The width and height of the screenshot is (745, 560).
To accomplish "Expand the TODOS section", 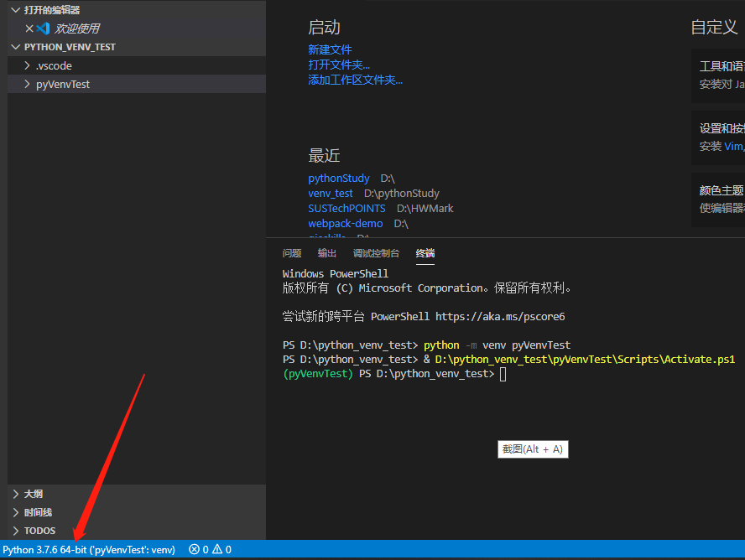I will 16,531.
